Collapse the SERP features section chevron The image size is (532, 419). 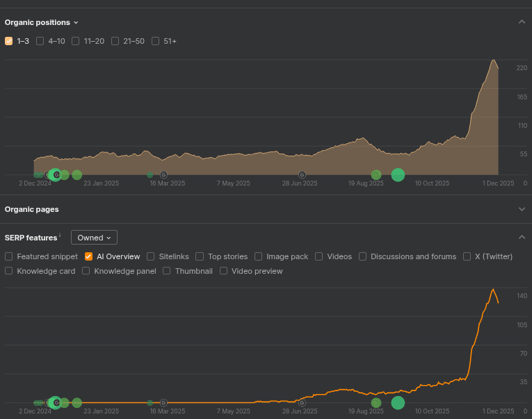tap(522, 238)
